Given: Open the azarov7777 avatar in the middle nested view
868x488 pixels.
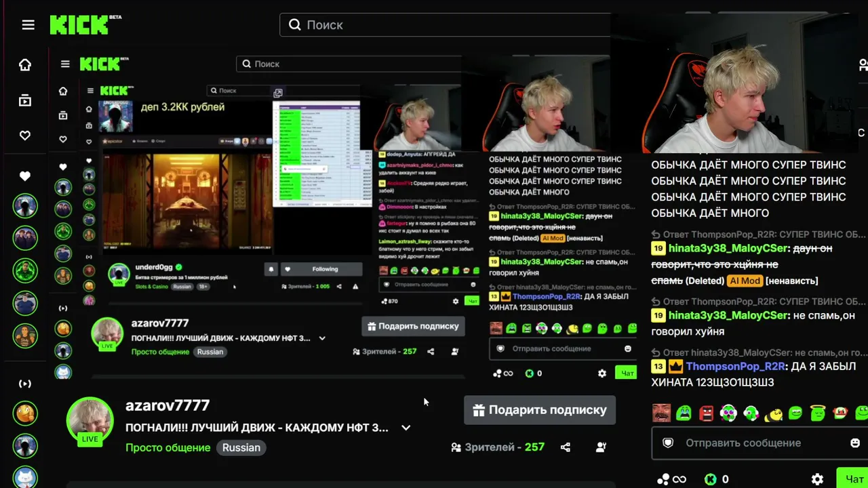Looking at the screenshot, I should (107, 334).
